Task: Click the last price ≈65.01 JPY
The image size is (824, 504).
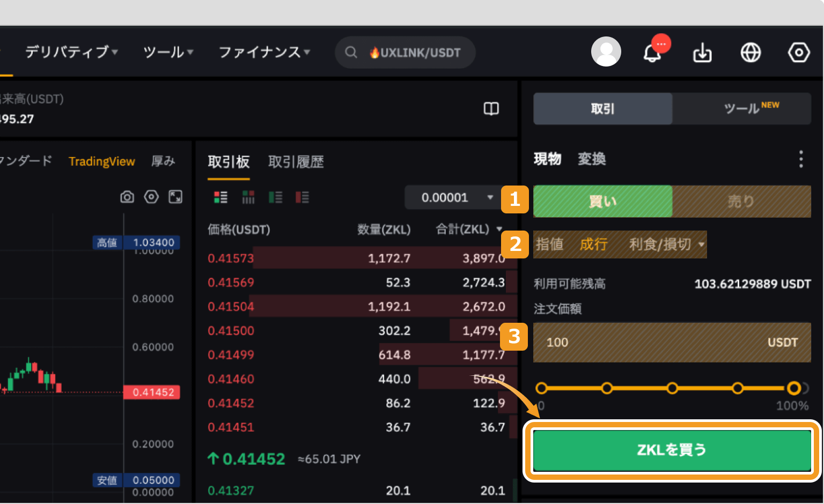Action: tap(329, 459)
